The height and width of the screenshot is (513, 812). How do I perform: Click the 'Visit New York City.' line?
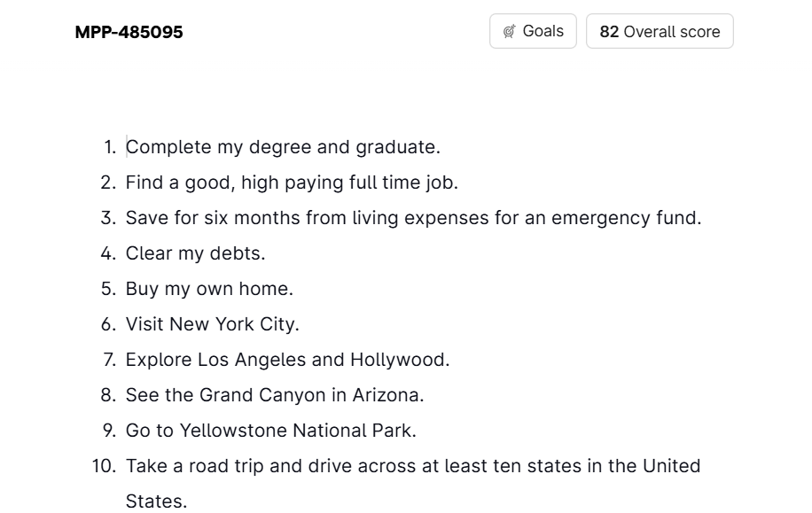(x=213, y=324)
